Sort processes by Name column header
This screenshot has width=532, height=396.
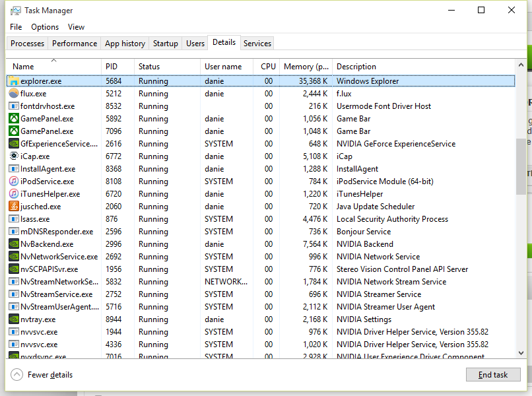23,67
